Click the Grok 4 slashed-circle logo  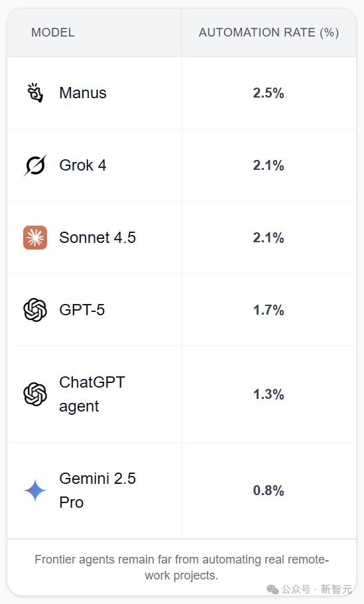(35, 165)
